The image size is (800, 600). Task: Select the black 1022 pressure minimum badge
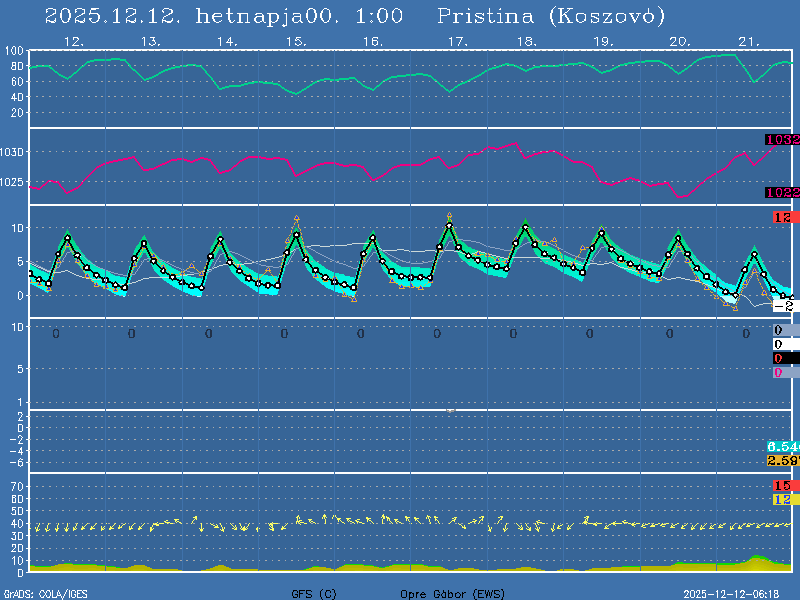point(782,192)
